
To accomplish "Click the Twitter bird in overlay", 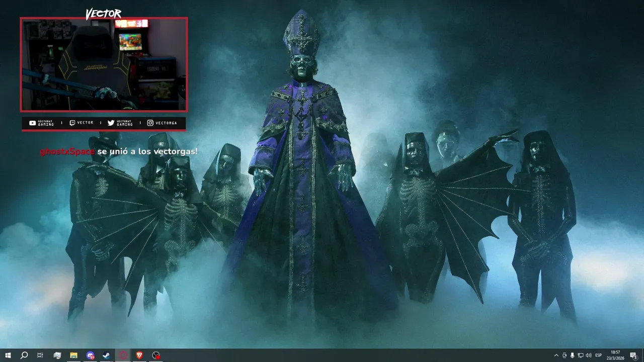I will coord(111,123).
